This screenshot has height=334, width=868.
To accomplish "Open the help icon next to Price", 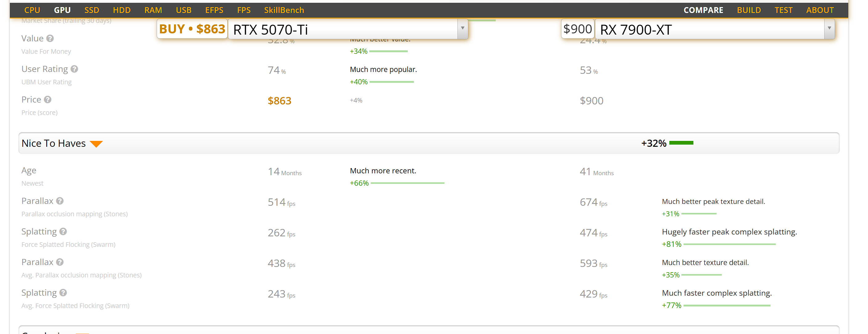I will pos(48,99).
